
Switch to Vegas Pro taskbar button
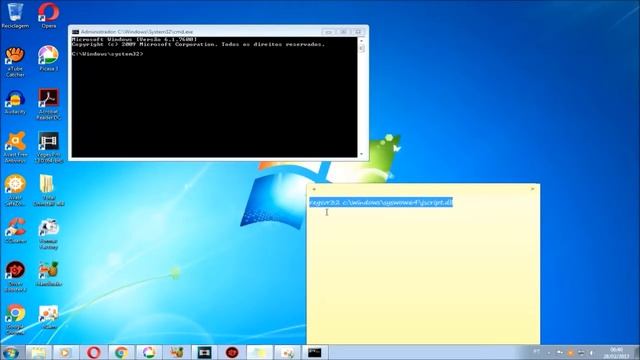pyautogui.click(x=204, y=352)
